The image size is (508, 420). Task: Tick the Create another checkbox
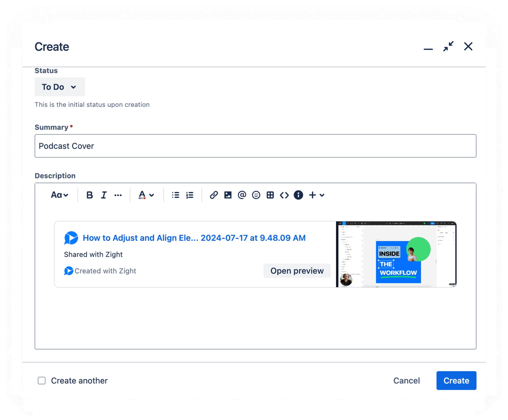(42, 380)
